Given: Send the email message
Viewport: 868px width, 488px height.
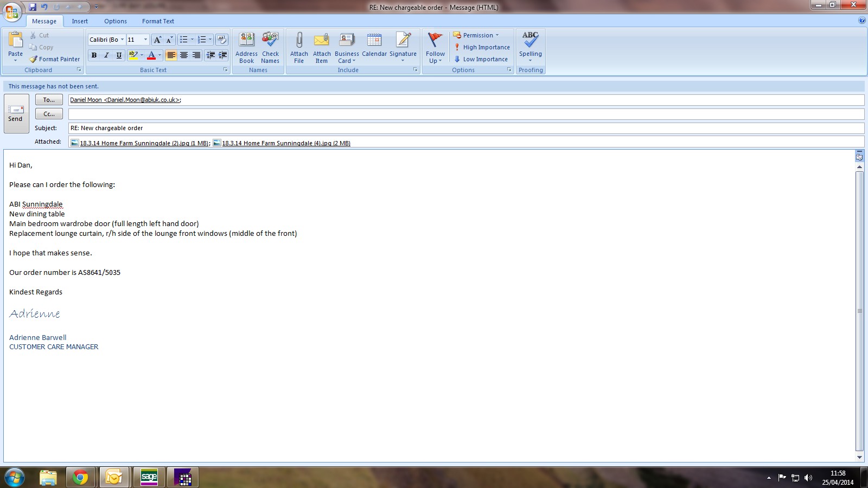Looking at the screenshot, I should point(16,113).
